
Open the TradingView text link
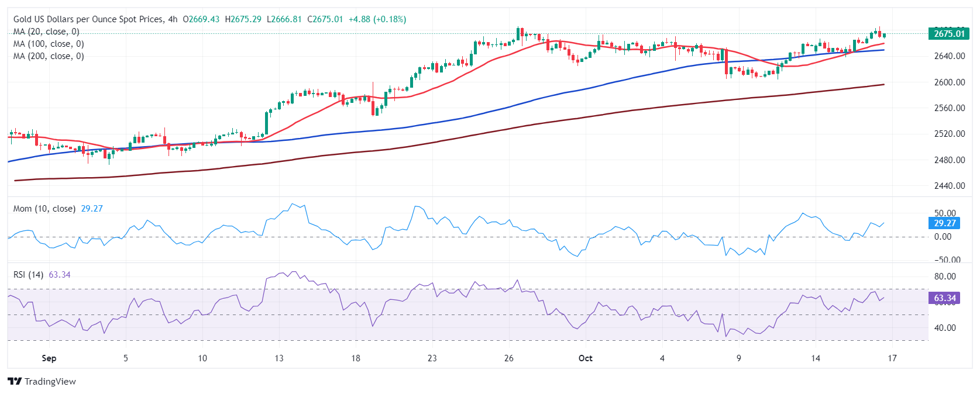50,381
